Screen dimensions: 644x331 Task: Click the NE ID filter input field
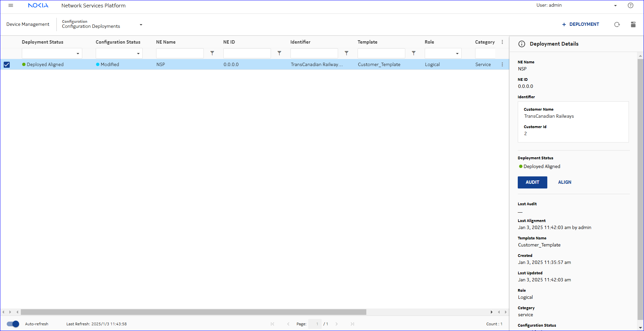tap(247, 53)
